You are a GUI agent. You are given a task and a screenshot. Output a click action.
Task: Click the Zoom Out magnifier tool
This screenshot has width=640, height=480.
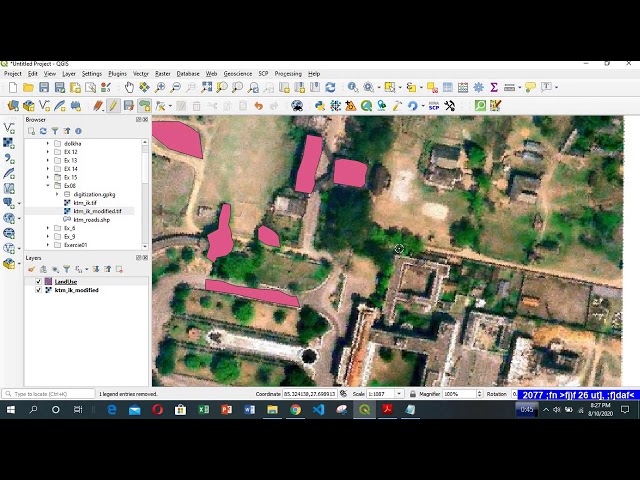point(175,87)
